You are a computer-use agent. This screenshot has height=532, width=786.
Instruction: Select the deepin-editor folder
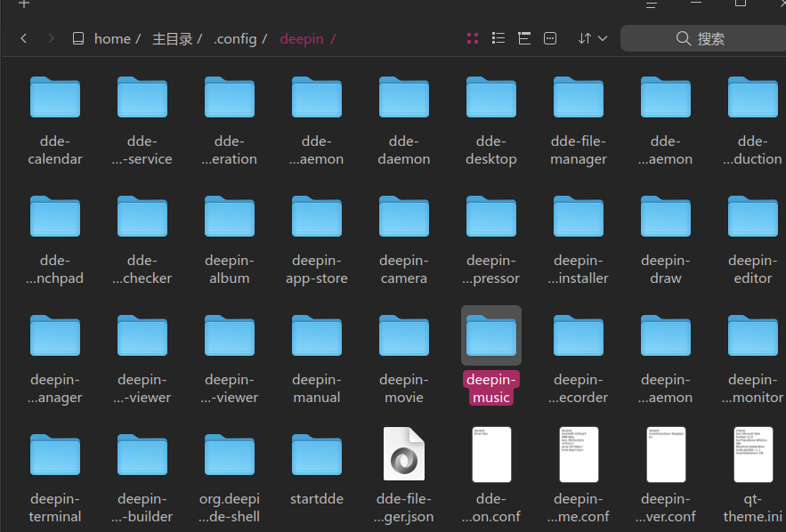point(753,240)
